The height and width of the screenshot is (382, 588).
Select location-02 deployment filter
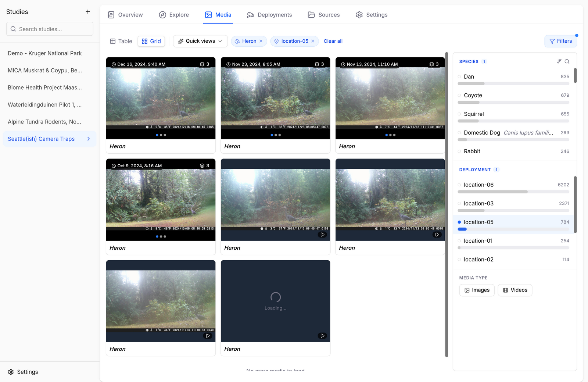pyautogui.click(x=513, y=260)
